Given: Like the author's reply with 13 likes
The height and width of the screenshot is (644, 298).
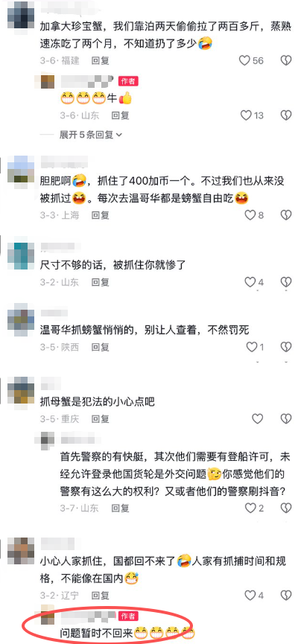Looking at the screenshot, I should (x=246, y=115).
